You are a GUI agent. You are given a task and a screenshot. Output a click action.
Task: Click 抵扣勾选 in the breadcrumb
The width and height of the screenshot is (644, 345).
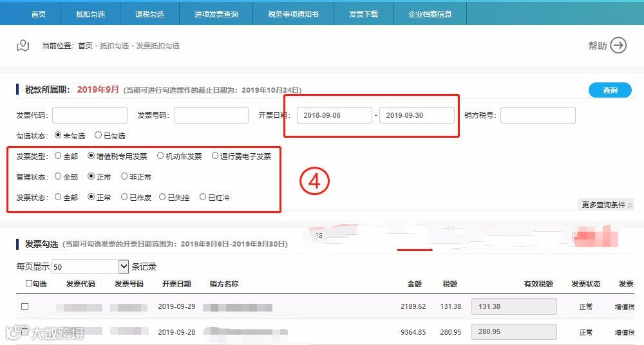(114, 46)
